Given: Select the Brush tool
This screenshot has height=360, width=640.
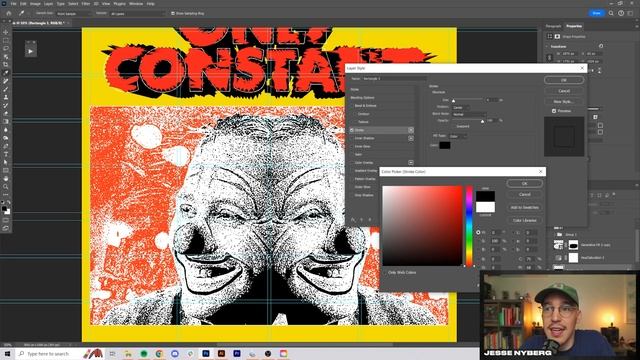Looking at the screenshot, I should coord(6,89).
